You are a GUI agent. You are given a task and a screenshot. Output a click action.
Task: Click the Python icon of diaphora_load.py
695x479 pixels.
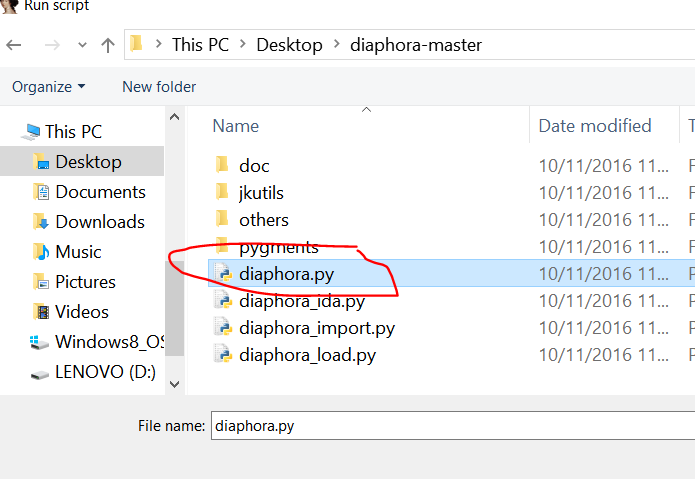point(222,355)
